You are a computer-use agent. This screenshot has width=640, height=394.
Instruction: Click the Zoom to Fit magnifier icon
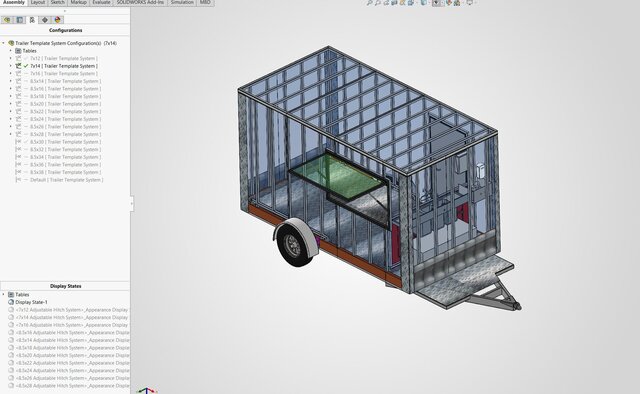pyautogui.click(x=369, y=3)
